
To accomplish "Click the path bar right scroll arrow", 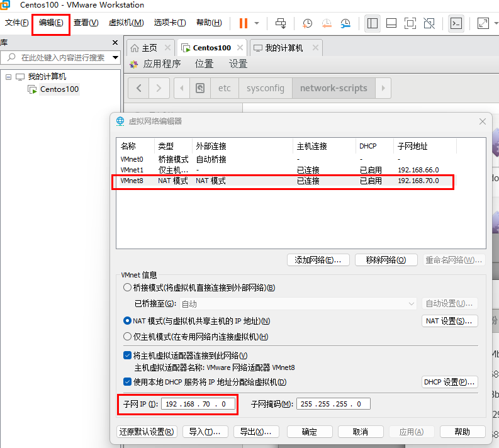I will pos(383,88).
